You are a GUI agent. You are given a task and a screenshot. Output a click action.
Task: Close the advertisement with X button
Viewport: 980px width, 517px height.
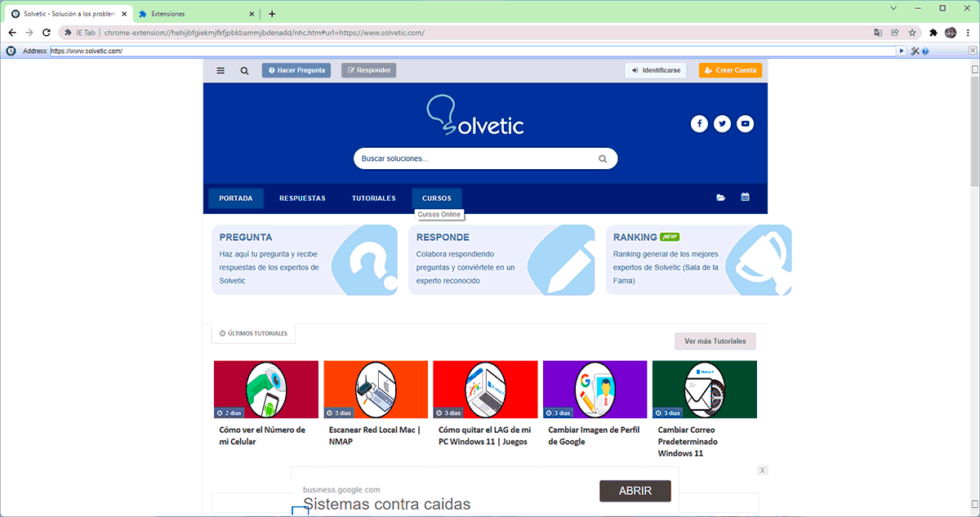tap(762, 470)
